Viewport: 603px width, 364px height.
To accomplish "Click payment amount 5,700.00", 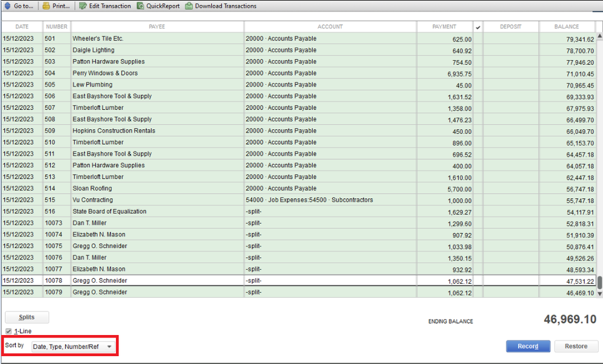I will pyautogui.click(x=459, y=190).
